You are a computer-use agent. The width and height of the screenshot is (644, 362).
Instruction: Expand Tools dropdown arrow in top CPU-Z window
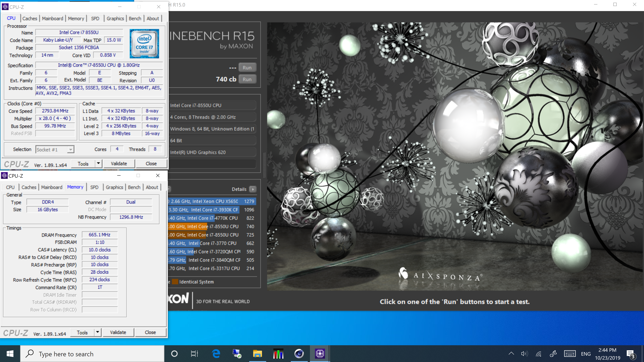coord(98,164)
